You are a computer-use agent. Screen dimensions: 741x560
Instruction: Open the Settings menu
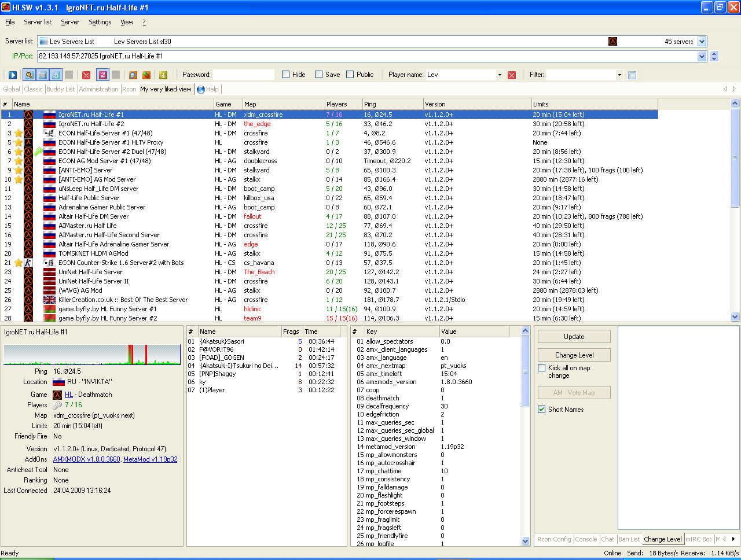pos(100,22)
